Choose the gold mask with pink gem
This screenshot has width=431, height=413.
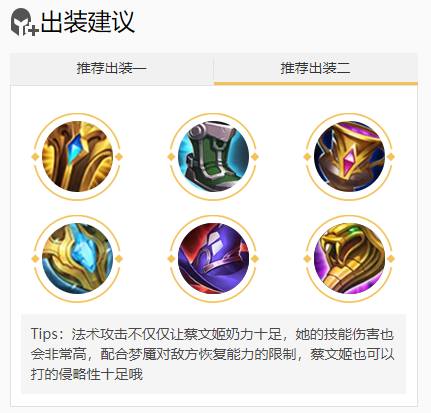[x=349, y=157]
